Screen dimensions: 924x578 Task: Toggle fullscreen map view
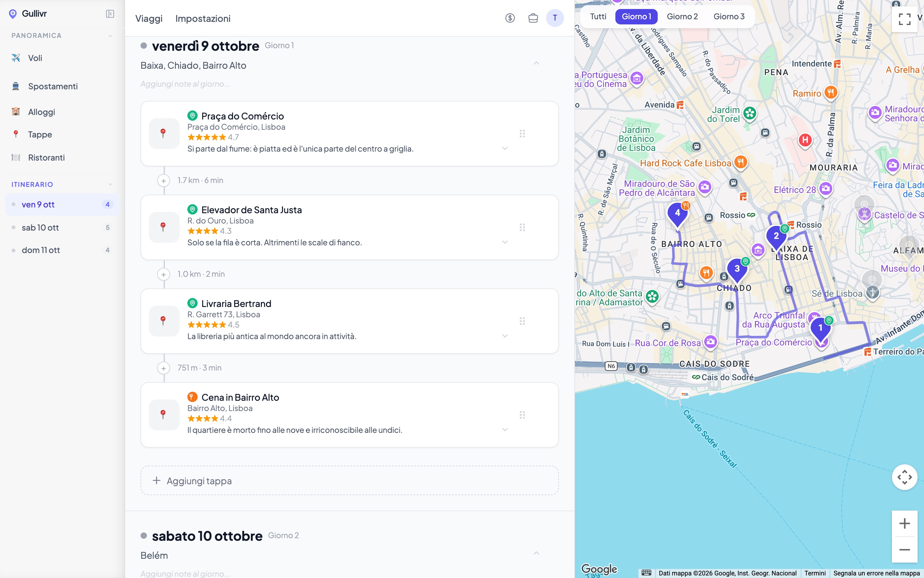[x=904, y=19]
